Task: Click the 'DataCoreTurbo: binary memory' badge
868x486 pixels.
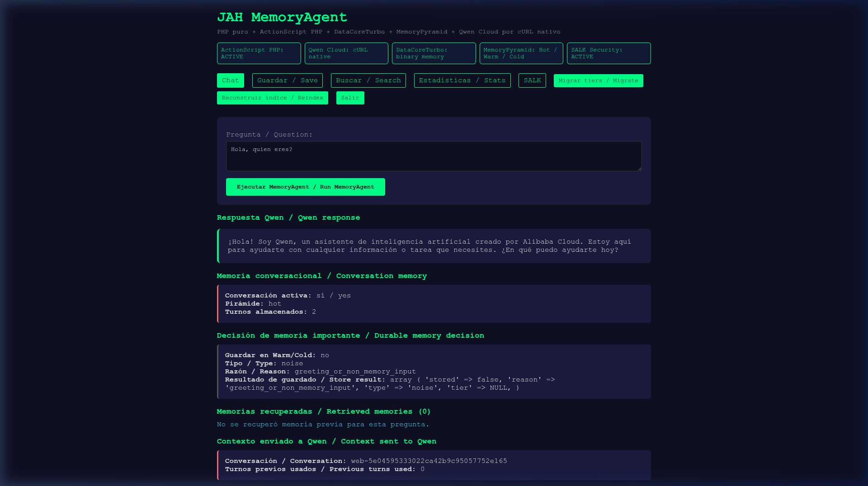Action: point(434,53)
